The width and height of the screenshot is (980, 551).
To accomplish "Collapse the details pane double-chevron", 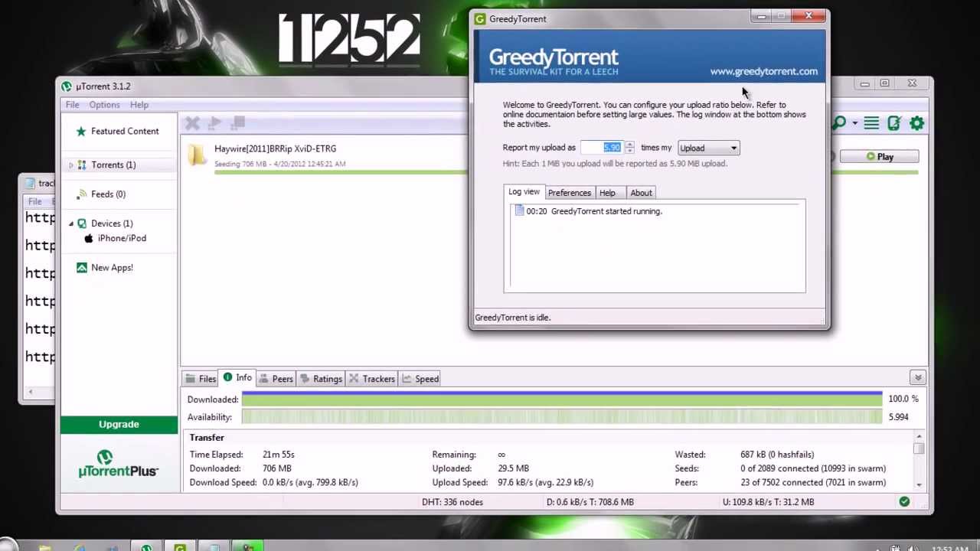I will click(917, 378).
